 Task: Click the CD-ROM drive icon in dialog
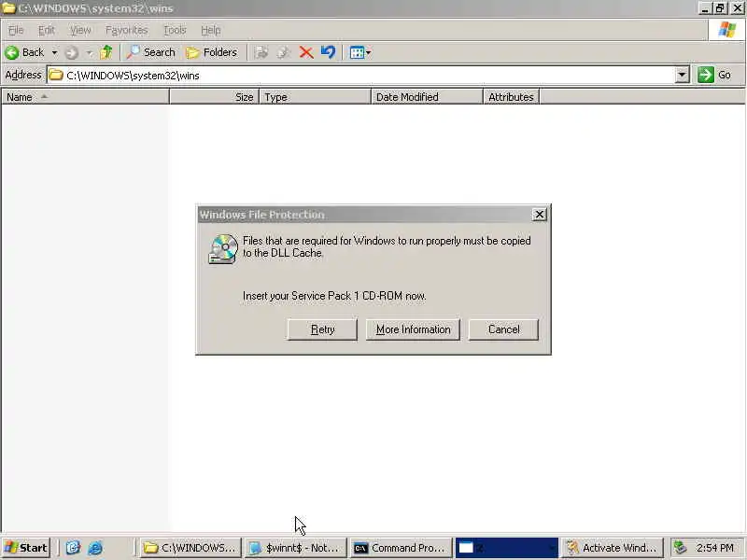[223, 249]
